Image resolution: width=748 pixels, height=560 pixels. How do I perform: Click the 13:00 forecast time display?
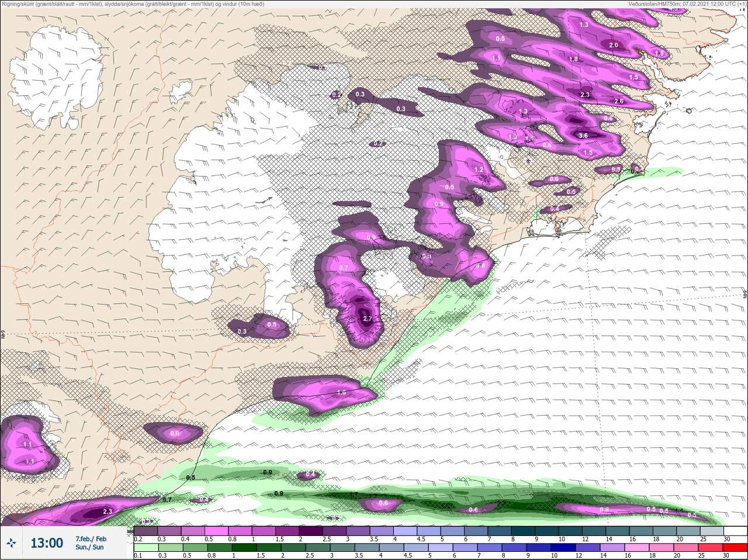pos(47,543)
